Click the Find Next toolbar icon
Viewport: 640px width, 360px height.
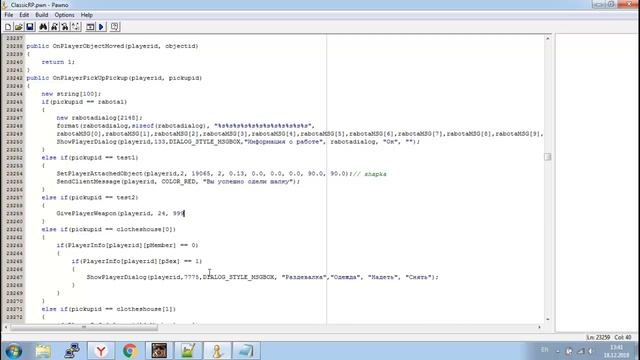click(x=54, y=27)
